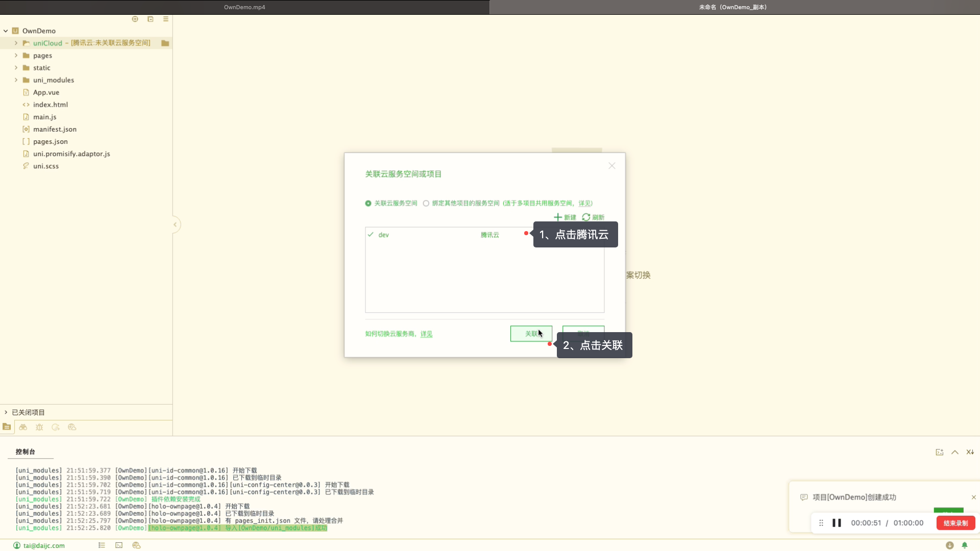Click the cloud globe icon in sidebar bottom
980x551 pixels.
pyautogui.click(x=72, y=428)
